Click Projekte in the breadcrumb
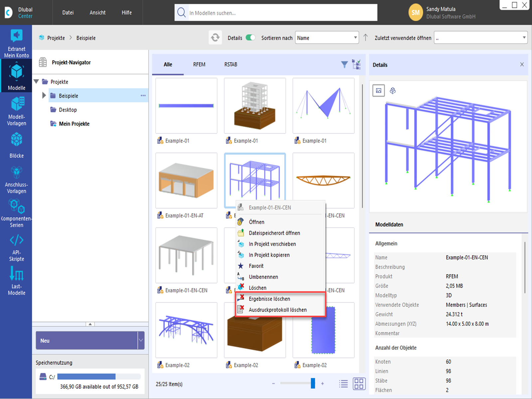 tap(56, 38)
